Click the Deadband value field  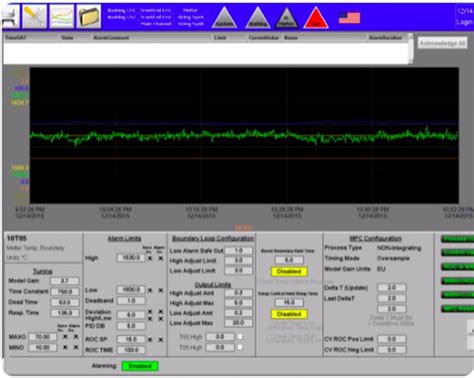(x=131, y=301)
